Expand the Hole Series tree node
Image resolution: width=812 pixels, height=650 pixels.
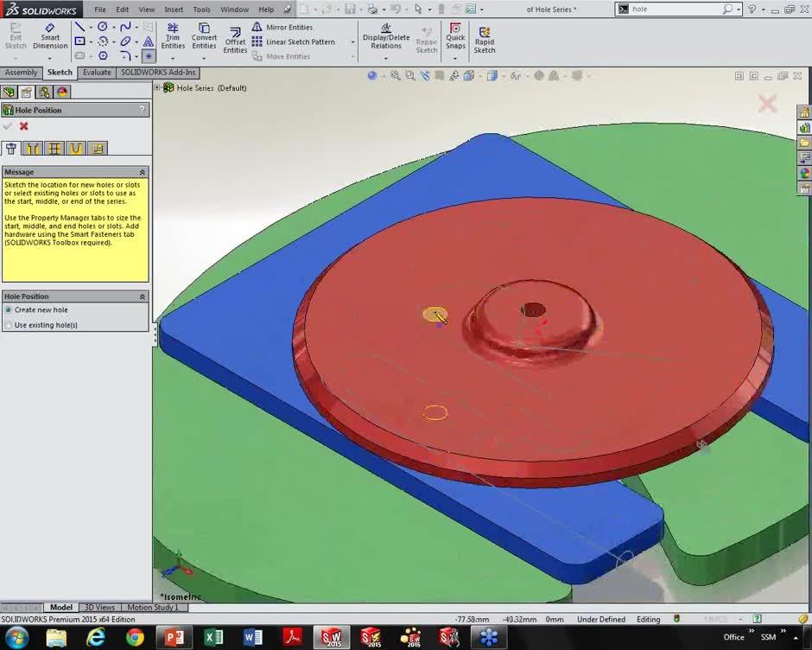click(157, 88)
